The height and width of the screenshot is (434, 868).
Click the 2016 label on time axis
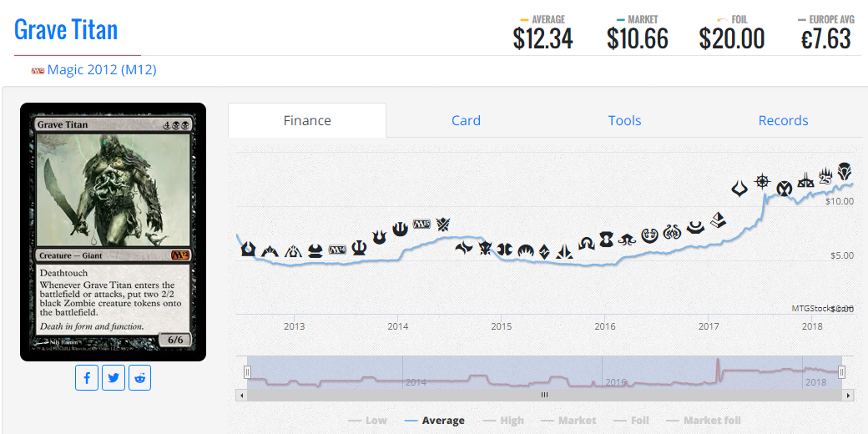[x=605, y=326]
